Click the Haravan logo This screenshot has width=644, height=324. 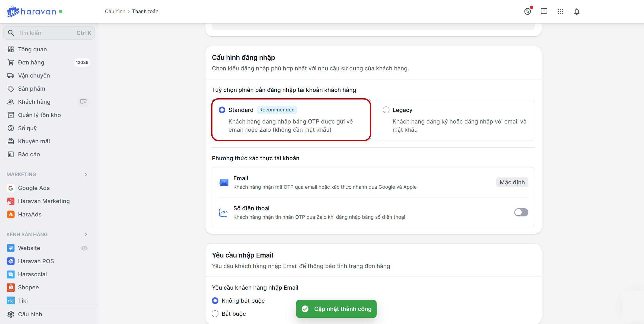coord(32,12)
